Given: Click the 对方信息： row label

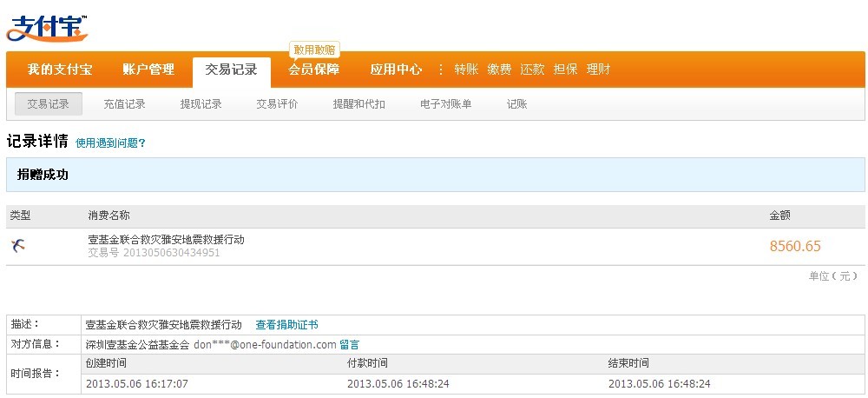Looking at the screenshot, I should pos(36,343).
